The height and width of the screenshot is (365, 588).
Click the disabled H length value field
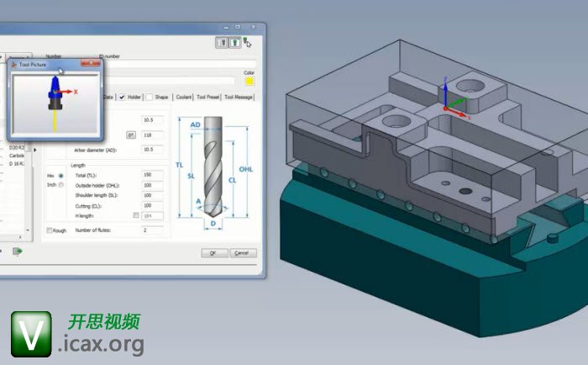tap(152, 216)
